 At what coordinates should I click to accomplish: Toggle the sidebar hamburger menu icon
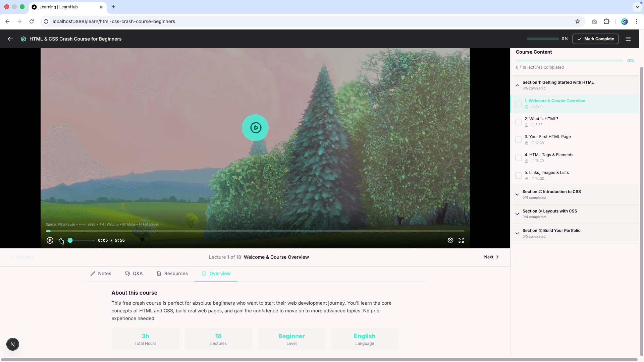click(628, 39)
